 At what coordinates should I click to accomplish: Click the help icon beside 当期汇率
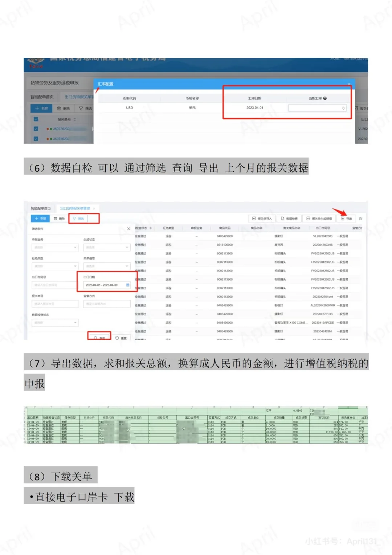coord(325,98)
